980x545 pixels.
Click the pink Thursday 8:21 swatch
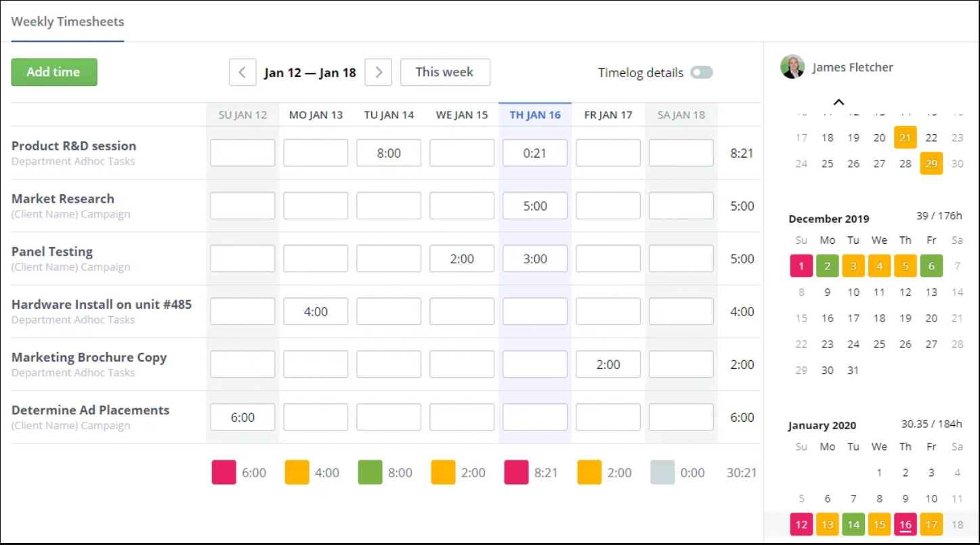point(517,473)
